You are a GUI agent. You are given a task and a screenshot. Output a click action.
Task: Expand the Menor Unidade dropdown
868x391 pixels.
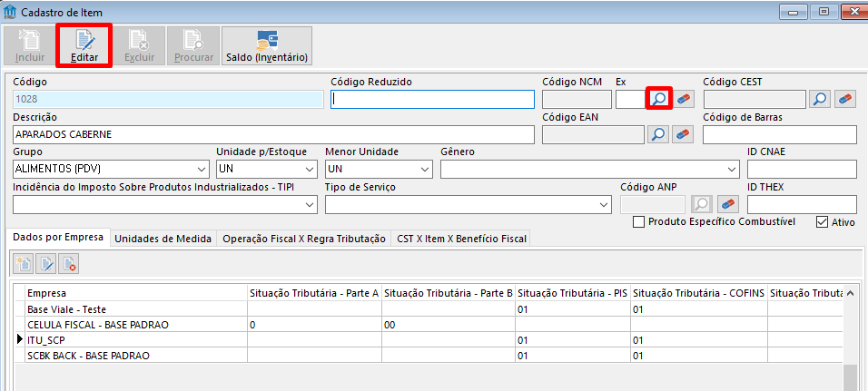425,170
